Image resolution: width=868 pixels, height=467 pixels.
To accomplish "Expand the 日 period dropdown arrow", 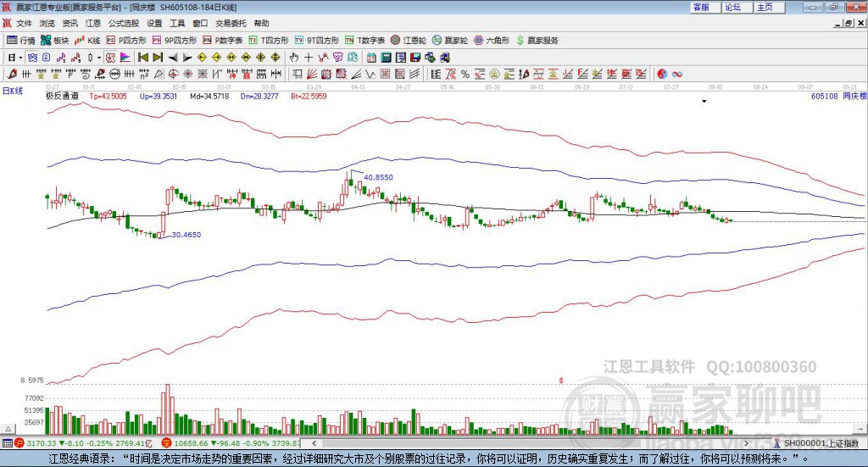I will tap(20, 58).
